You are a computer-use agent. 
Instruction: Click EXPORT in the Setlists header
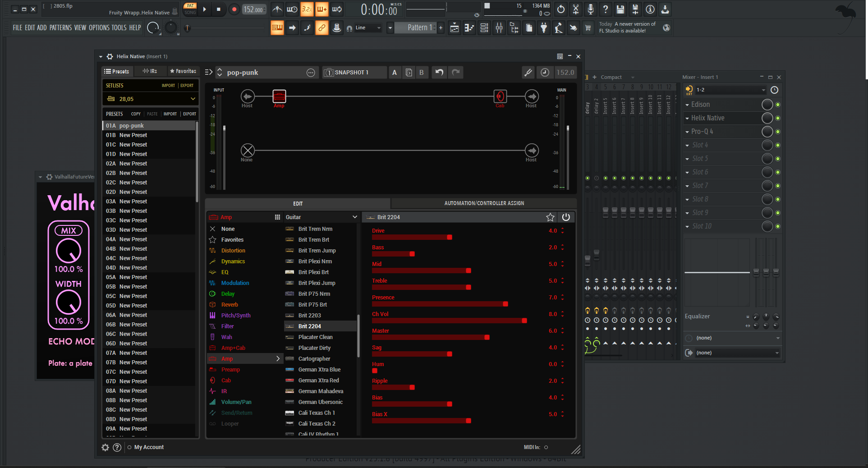(x=187, y=86)
